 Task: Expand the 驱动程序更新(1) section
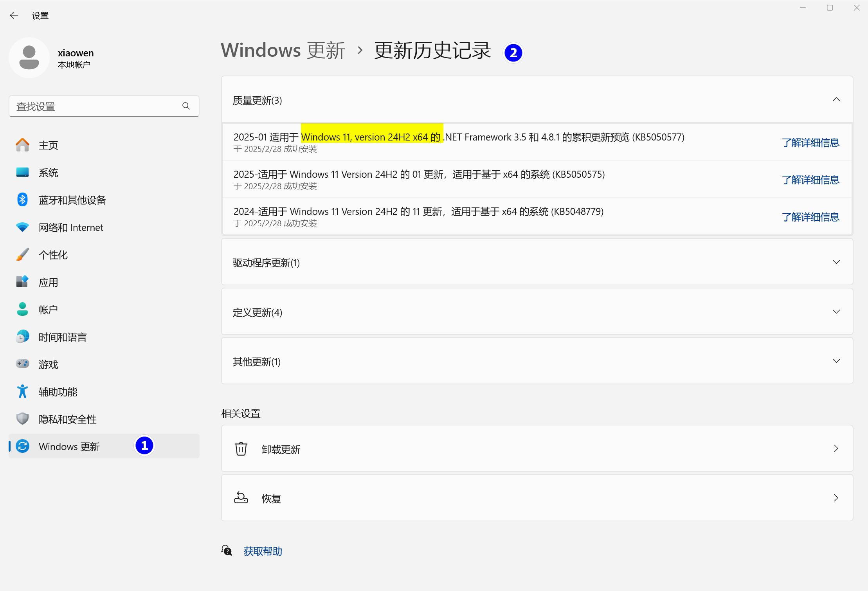tap(836, 262)
